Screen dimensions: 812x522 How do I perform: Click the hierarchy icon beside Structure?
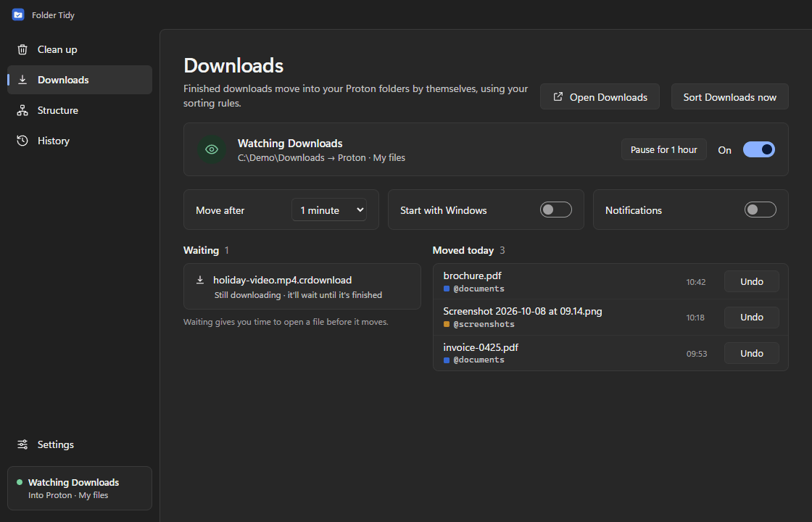tap(22, 110)
